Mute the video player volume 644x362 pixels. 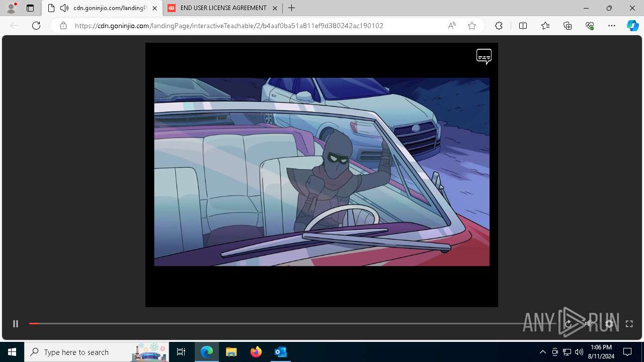(x=589, y=324)
